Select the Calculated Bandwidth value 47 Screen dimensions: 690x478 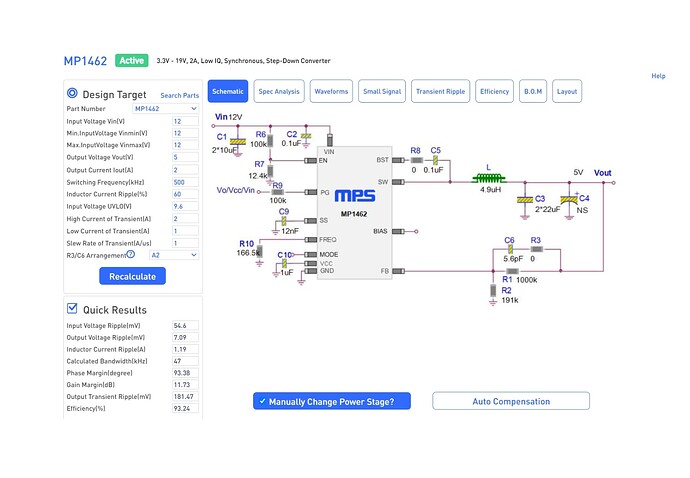pos(185,360)
